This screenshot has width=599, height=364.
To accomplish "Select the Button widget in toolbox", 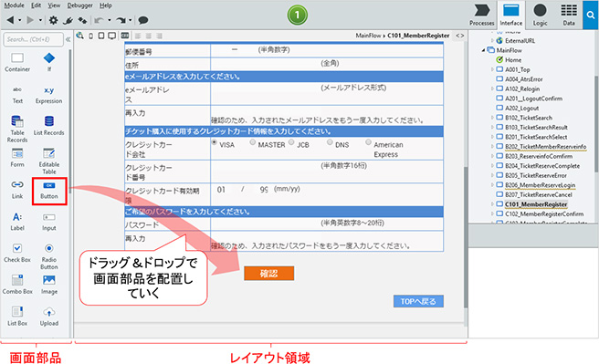I will coord(49,191).
